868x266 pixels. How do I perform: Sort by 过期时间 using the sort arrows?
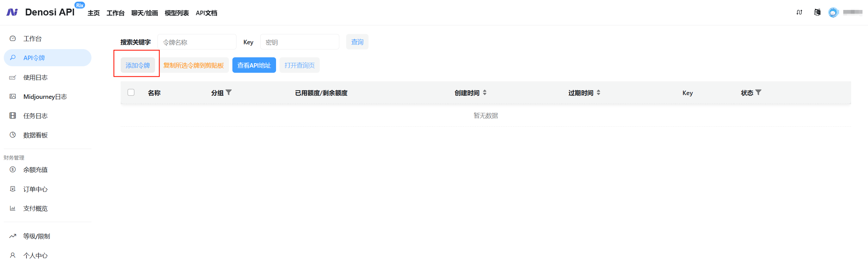click(x=598, y=92)
